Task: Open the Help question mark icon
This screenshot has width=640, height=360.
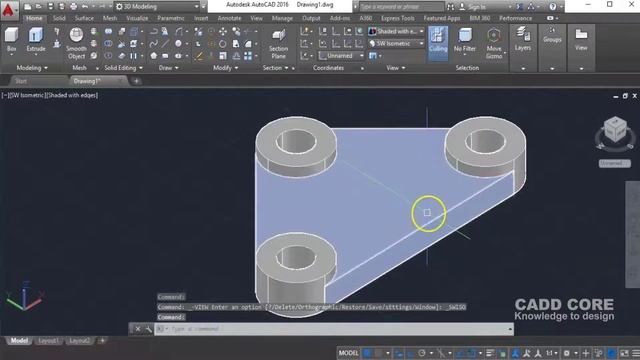Action: [x=552, y=7]
